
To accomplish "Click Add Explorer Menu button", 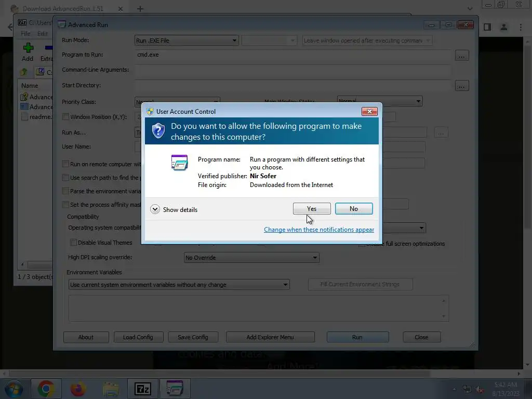I will click(x=270, y=337).
